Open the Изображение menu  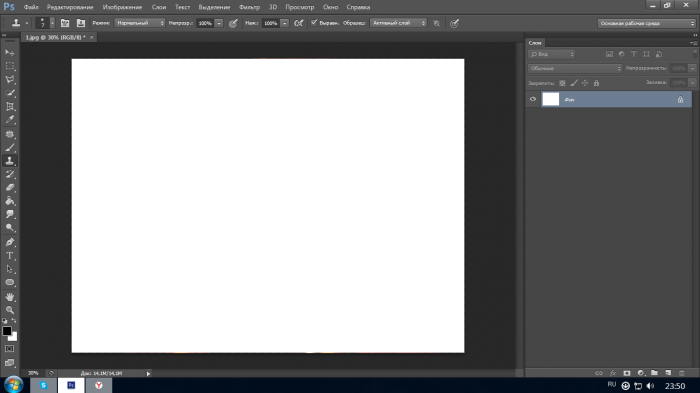click(x=122, y=7)
